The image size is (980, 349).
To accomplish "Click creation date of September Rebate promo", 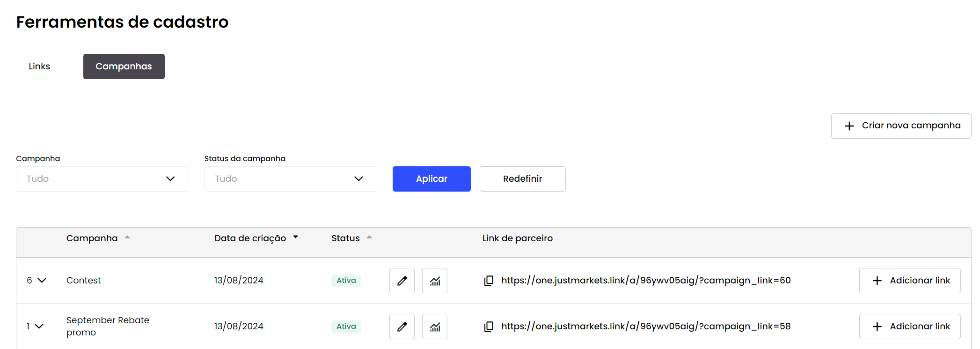I will (x=239, y=326).
